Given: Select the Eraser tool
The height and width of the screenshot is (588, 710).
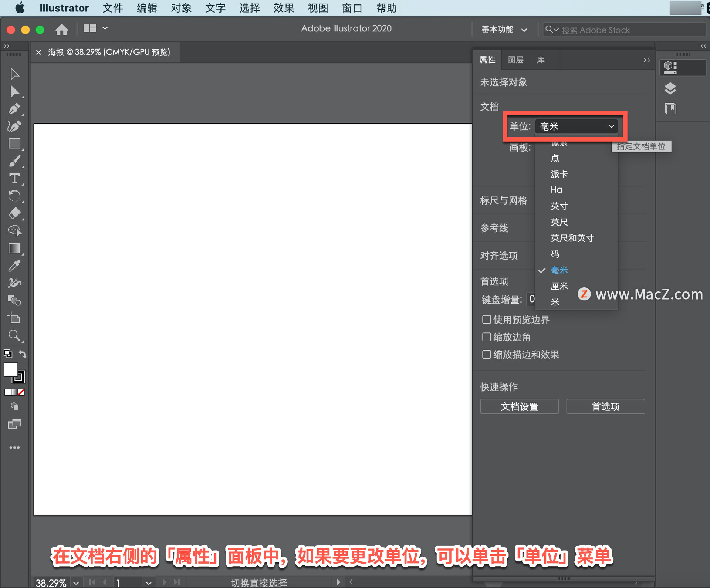Looking at the screenshot, I should coord(14,213).
